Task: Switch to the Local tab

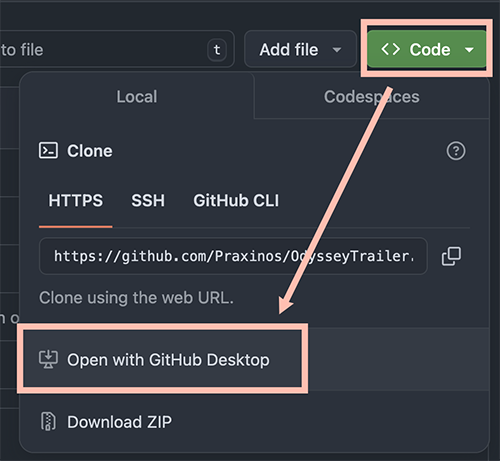Action: pyautogui.click(x=137, y=97)
